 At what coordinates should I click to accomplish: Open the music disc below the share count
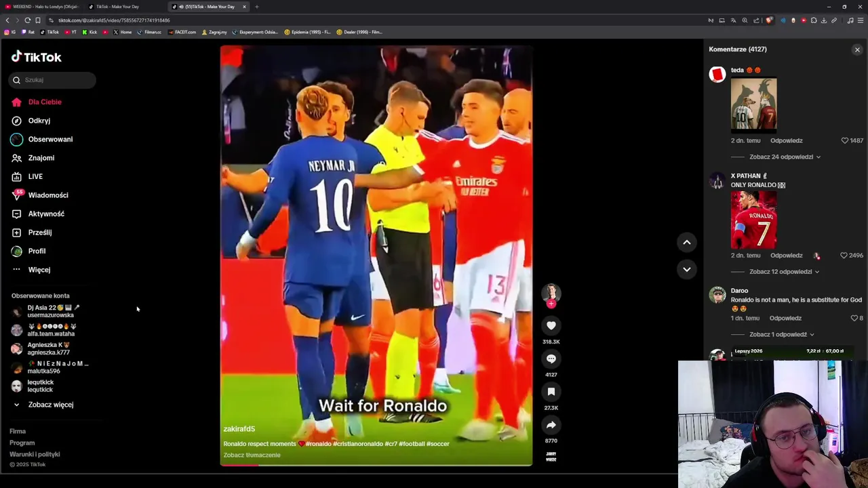click(x=551, y=457)
